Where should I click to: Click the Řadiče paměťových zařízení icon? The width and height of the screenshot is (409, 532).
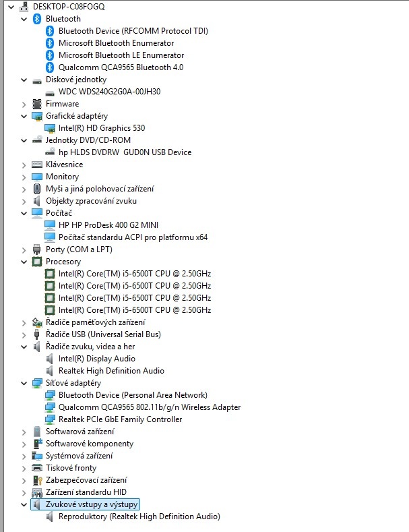click(x=37, y=322)
